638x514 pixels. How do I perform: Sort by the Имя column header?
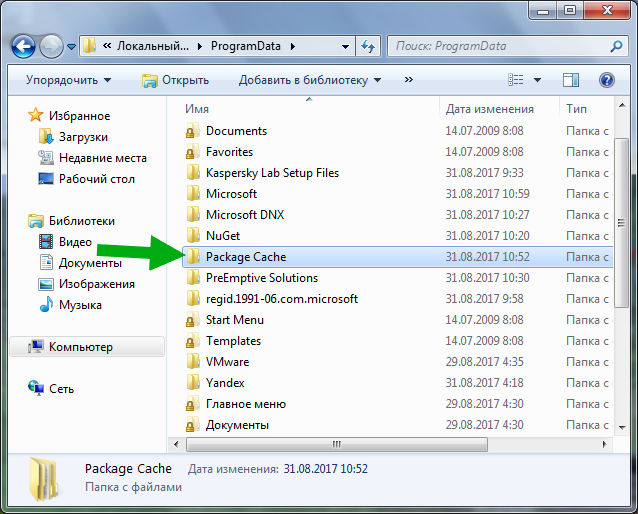(197, 109)
